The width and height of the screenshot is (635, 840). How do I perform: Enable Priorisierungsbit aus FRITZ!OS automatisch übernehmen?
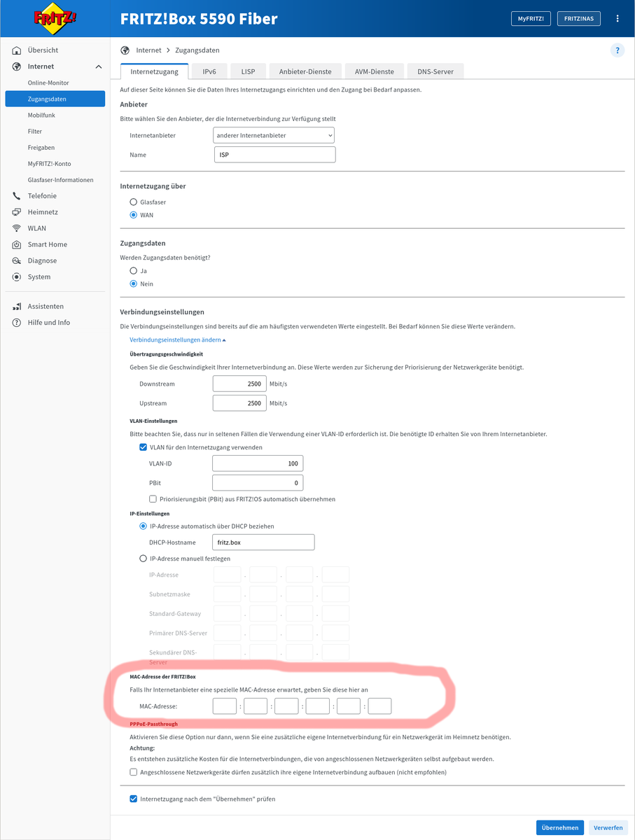point(153,499)
